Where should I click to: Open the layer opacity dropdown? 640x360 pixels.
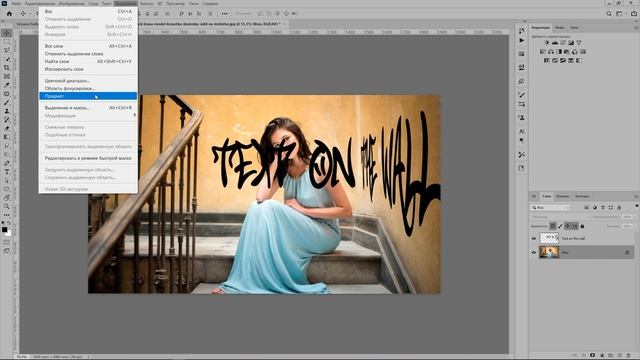627,217
